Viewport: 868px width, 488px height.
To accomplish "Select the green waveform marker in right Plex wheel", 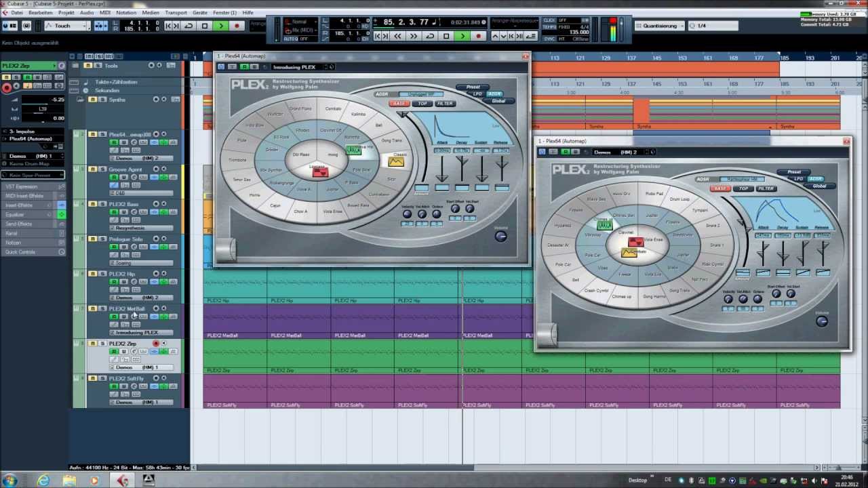I will pos(604,224).
